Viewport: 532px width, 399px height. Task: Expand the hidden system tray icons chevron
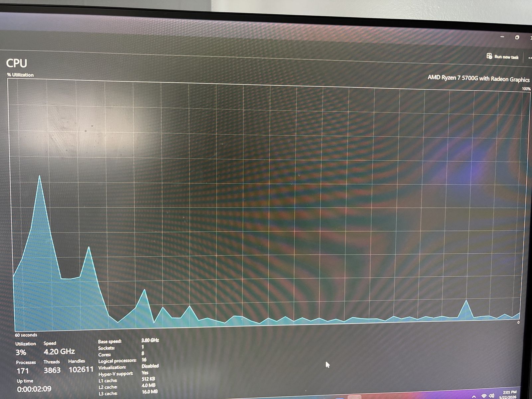click(x=473, y=396)
